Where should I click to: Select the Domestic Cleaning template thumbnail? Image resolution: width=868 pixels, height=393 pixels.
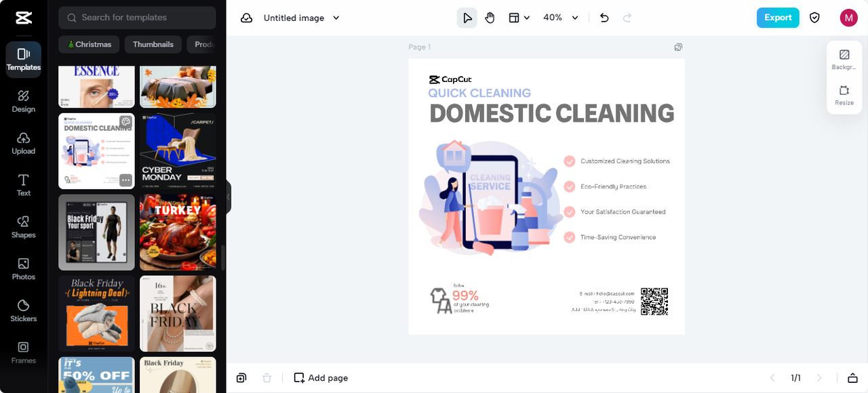96,151
